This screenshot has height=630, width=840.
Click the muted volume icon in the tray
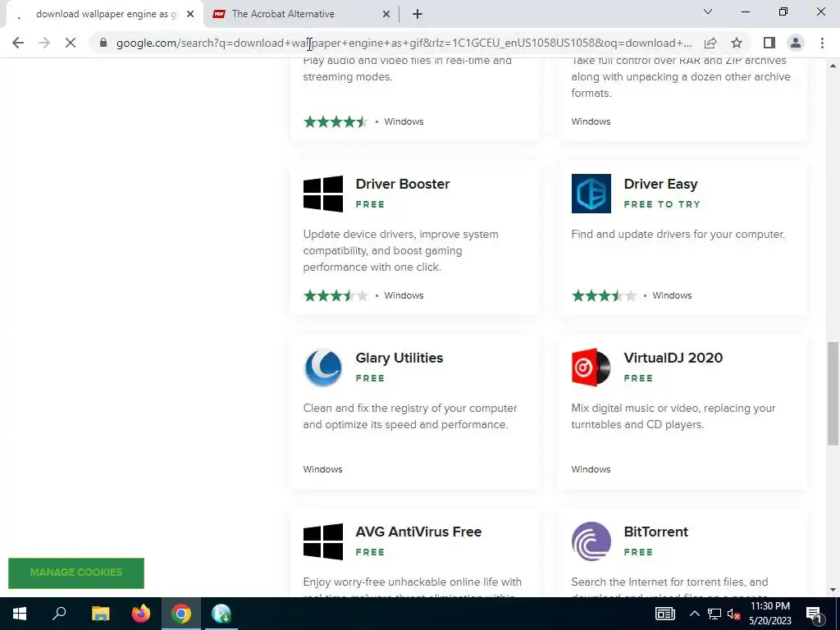tap(733, 614)
